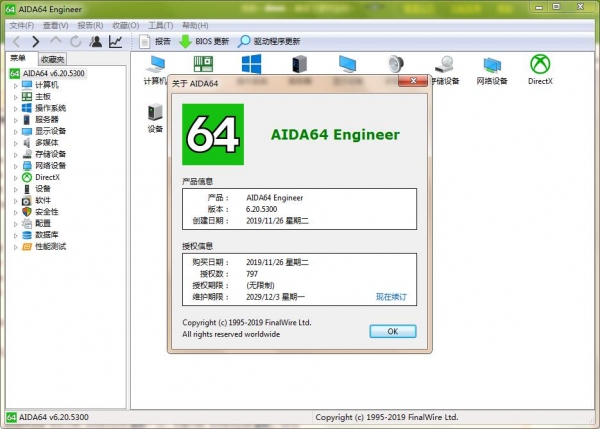
Task: Select the AIDA64 v6.20.5300 root node
Action: 54,73
